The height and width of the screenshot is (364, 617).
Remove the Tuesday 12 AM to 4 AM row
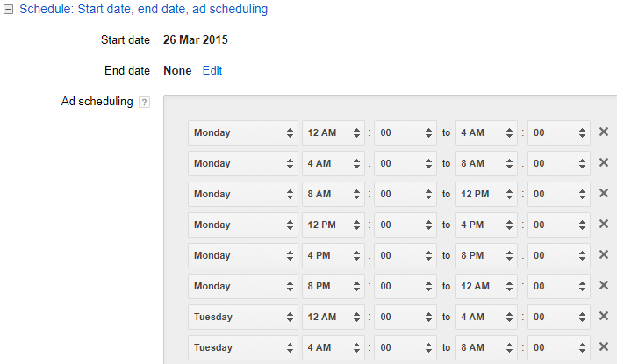point(603,316)
